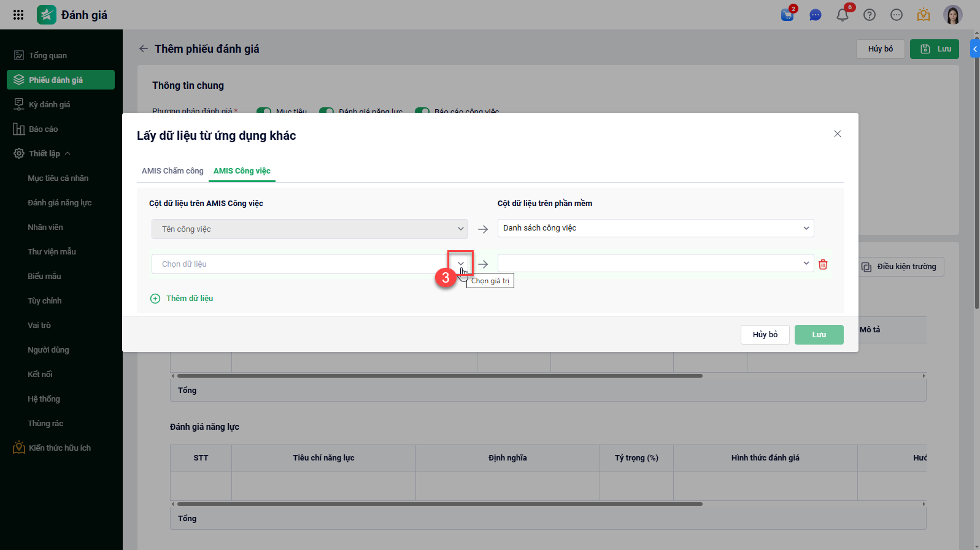Open Người dùng in sidebar

48,349
